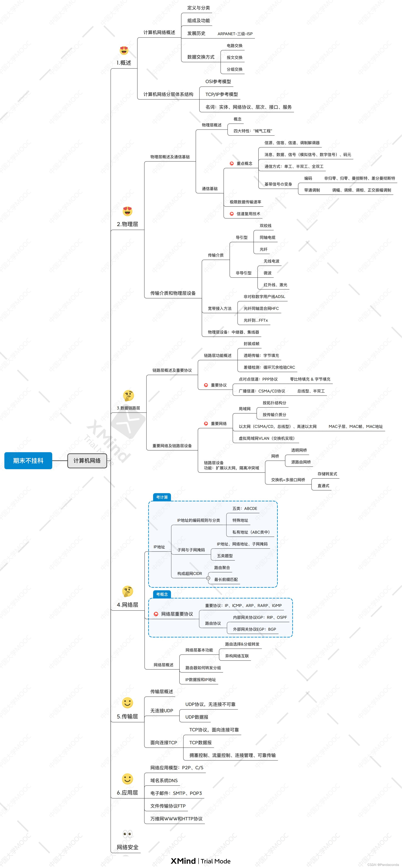Select the 考概念 boundary label
The image size is (402, 868).
(162, 594)
